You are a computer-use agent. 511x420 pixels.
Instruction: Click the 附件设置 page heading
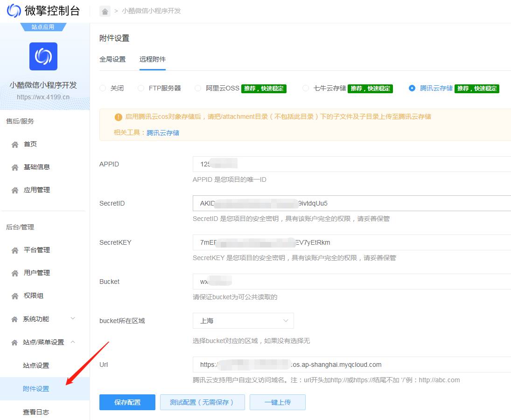(114, 38)
